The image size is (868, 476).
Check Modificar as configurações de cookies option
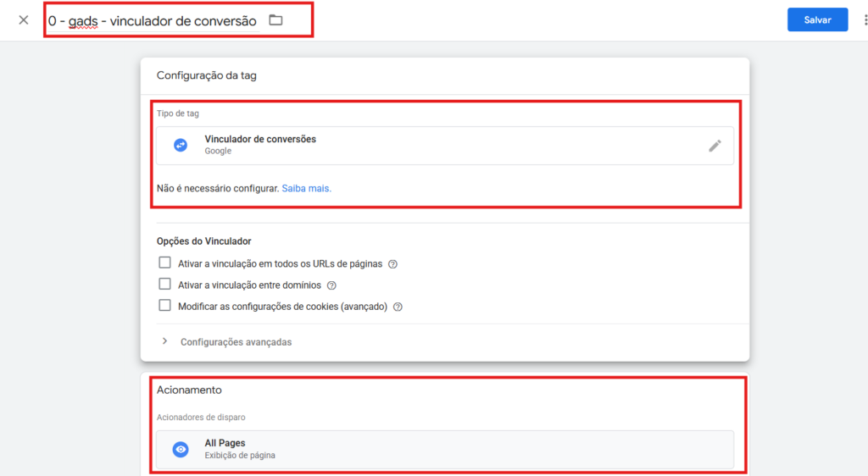164,305
